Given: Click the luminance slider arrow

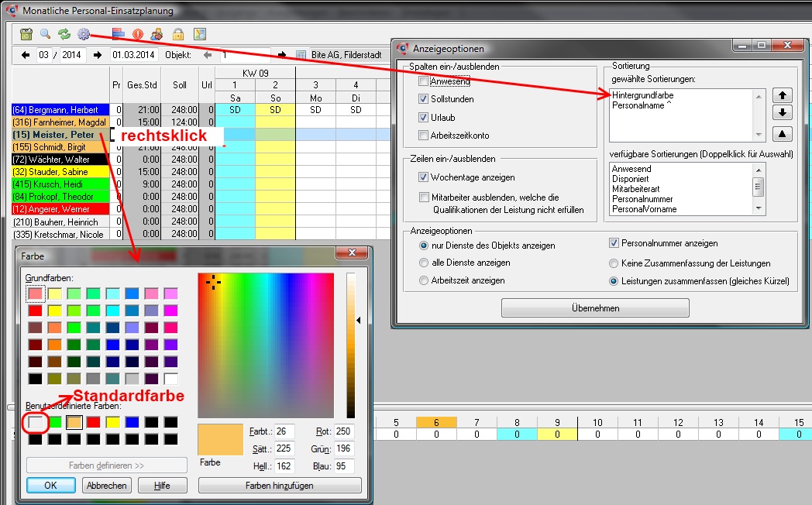Looking at the screenshot, I should pos(359,321).
